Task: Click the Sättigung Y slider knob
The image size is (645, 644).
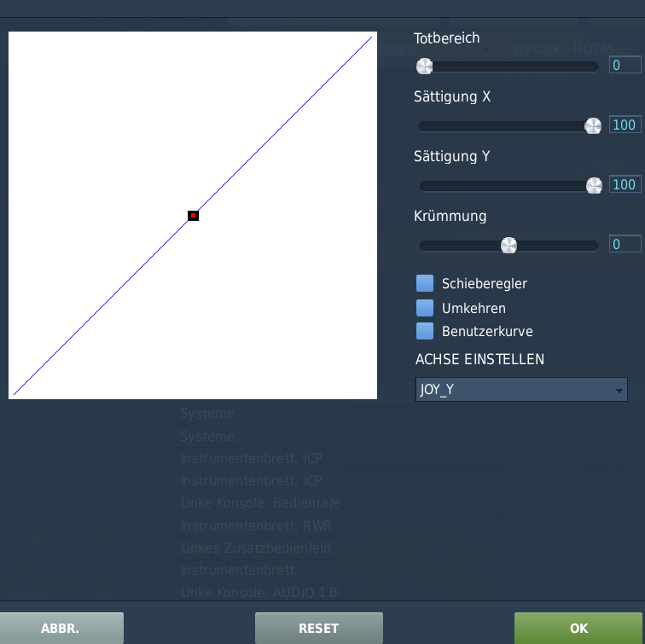Action: (x=594, y=185)
